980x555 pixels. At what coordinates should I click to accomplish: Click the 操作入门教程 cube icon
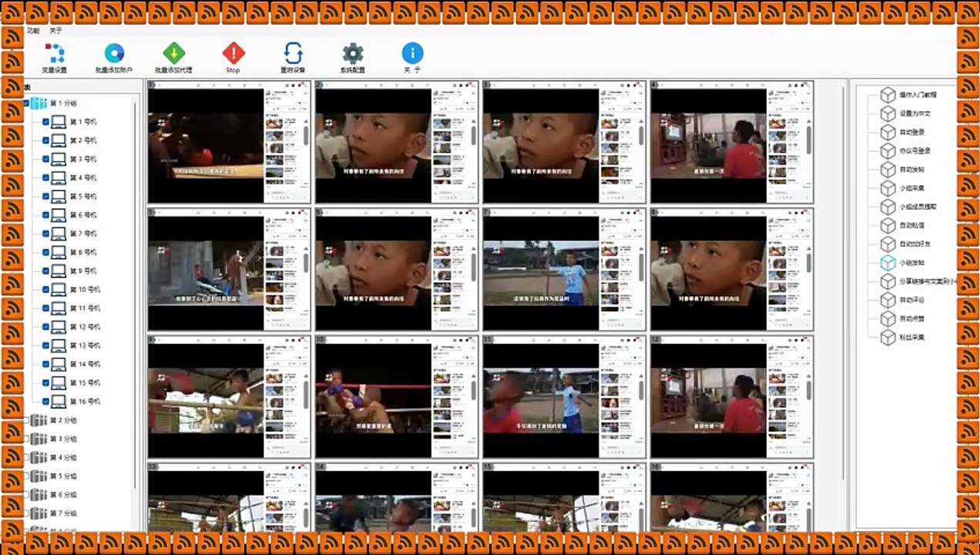tap(888, 95)
